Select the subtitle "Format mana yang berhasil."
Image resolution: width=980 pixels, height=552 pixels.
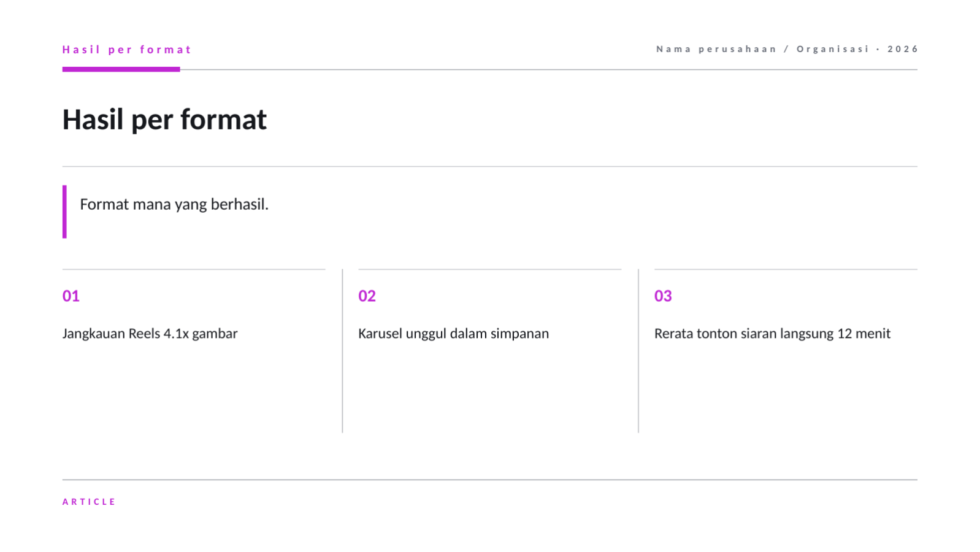[x=174, y=204]
